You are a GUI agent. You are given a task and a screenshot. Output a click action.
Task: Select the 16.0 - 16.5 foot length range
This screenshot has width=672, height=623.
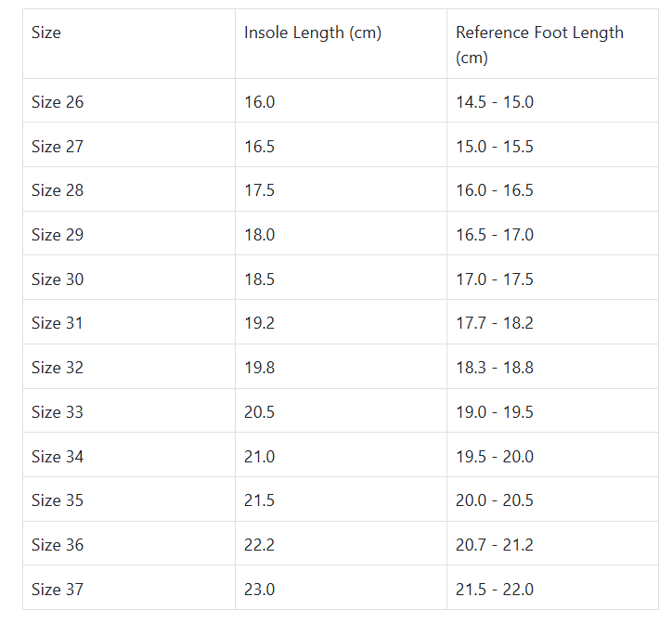pyautogui.click(x=495, y=190)
